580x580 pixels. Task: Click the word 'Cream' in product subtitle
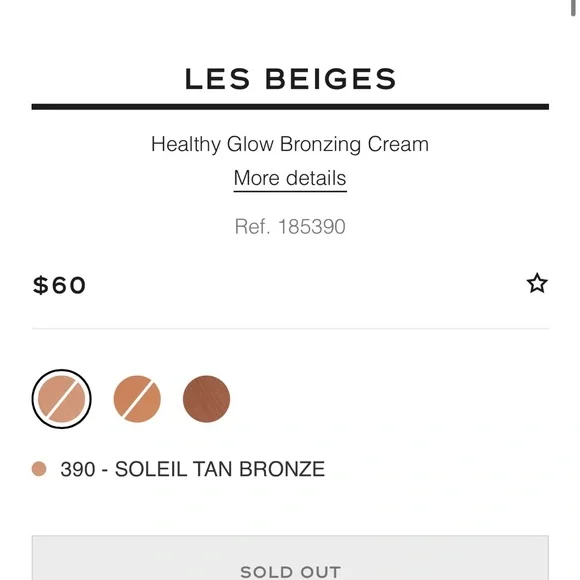tap(398, 144)
